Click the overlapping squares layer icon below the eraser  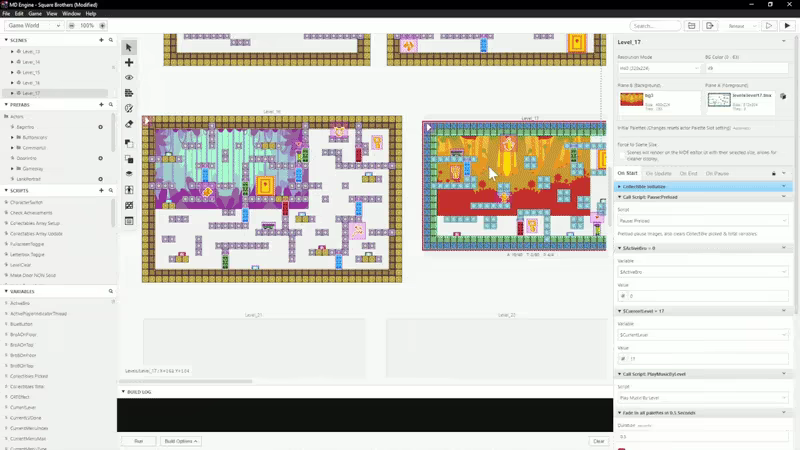click(129, 143)
